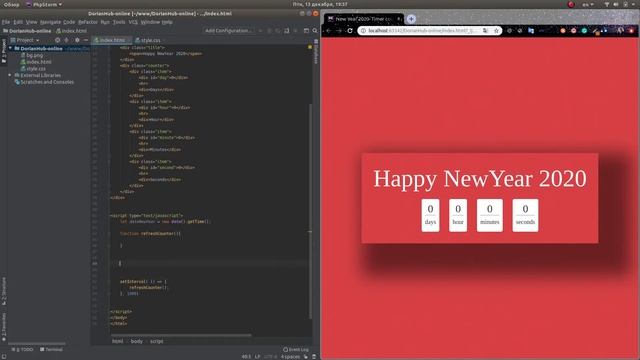Screen dimensions: 640x360
Task: Click the browser Back arrow
Action: (x=329, y=31)
